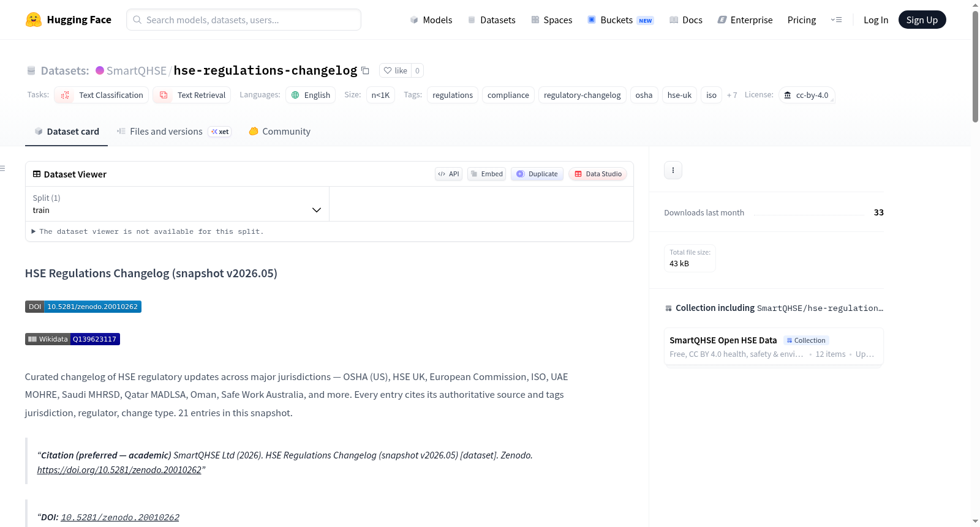The width and height of the screenshot is (980, 527).
Task: Like the hse-regulations-changelog dataset
Action: pyautogui.click(x=395, y=70)
